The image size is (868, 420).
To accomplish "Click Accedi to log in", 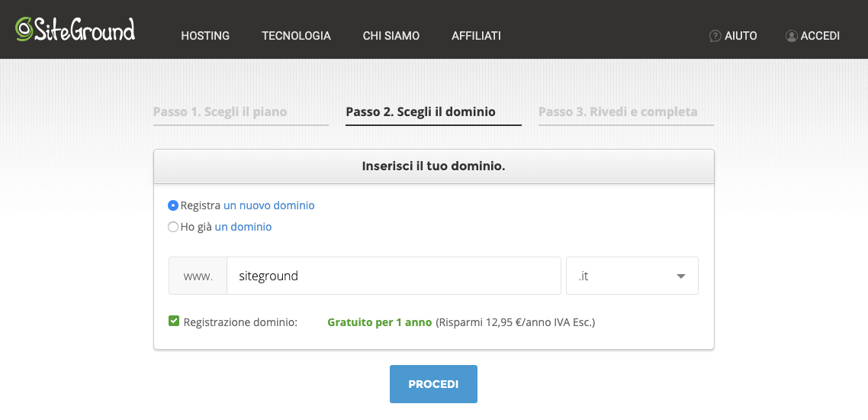I will [x=820, y=36].
